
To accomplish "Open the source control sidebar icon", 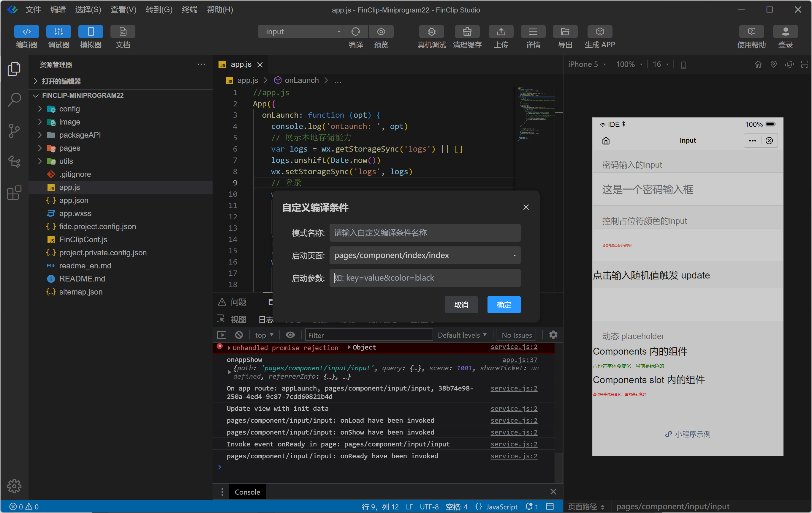I will click(x=14, y=130).
